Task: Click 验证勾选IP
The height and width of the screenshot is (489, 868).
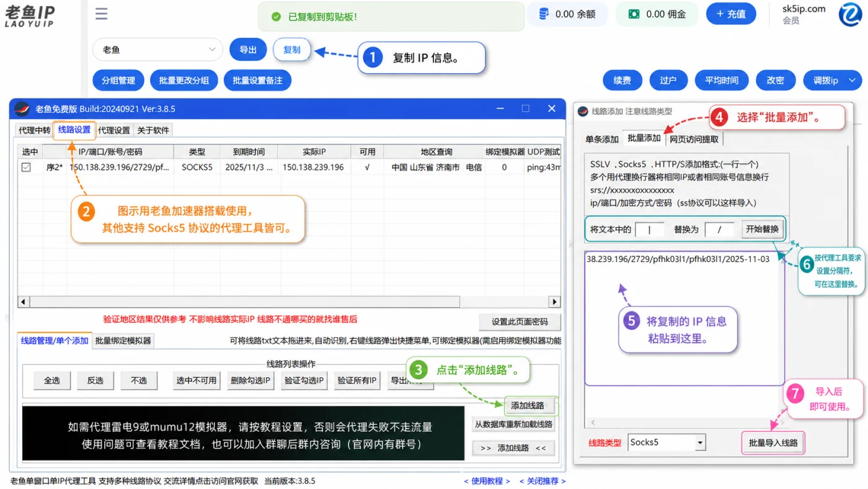Action: [x=304, y=380]
